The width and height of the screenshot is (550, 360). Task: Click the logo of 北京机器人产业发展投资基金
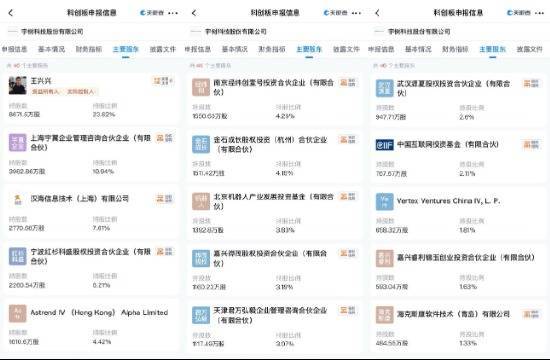click(201, 201)
